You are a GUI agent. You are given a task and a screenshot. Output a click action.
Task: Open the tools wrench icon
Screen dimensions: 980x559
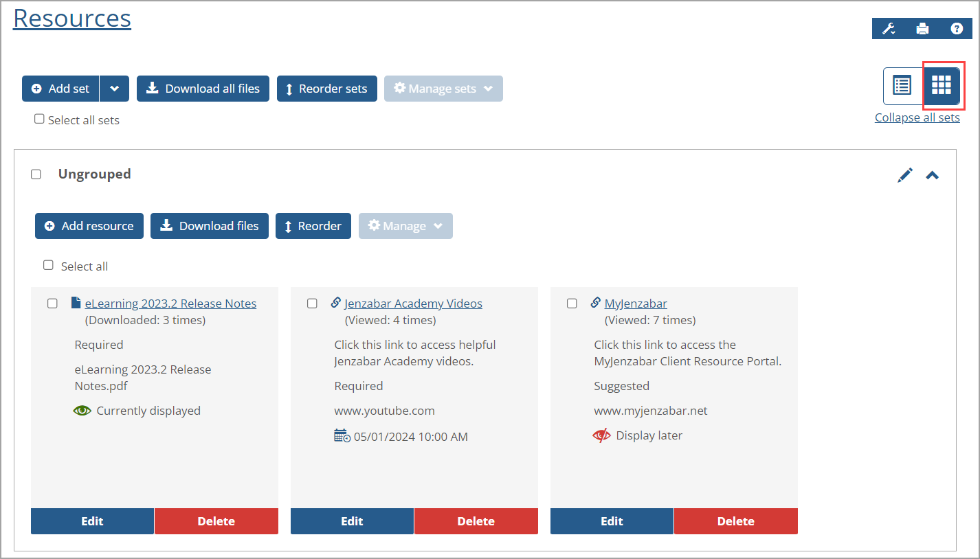point(887,28)
